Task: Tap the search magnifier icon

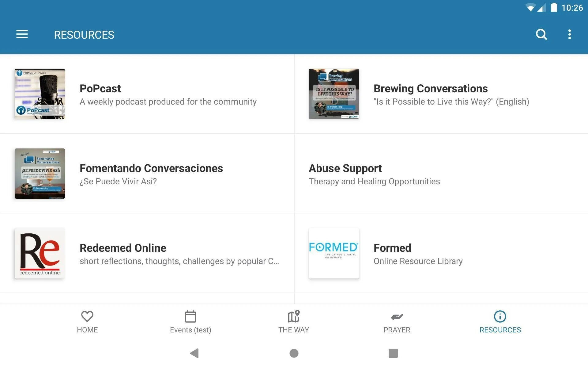Action: [541, 34]
